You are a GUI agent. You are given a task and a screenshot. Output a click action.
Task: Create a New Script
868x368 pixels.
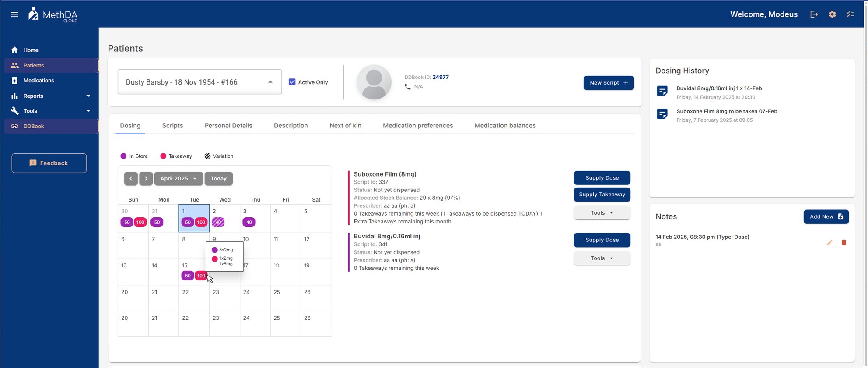(x=608, y=83)
